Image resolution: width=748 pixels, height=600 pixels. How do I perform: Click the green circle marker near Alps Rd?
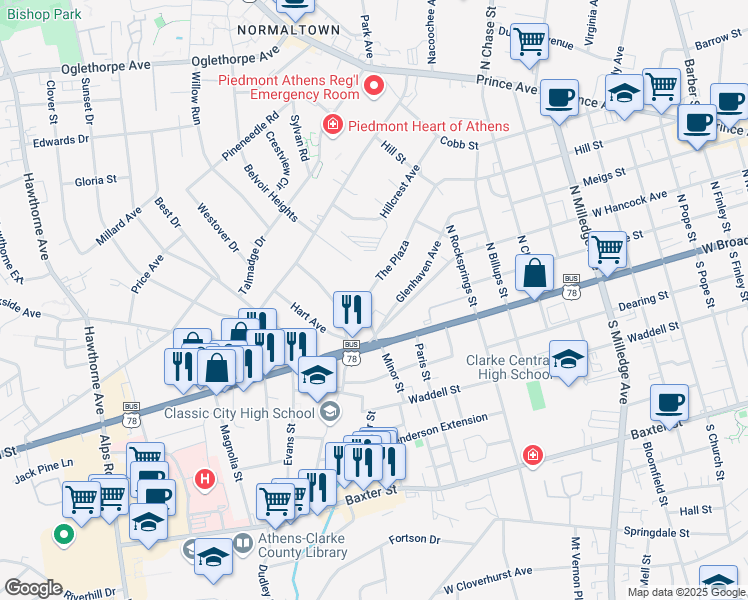63,535
